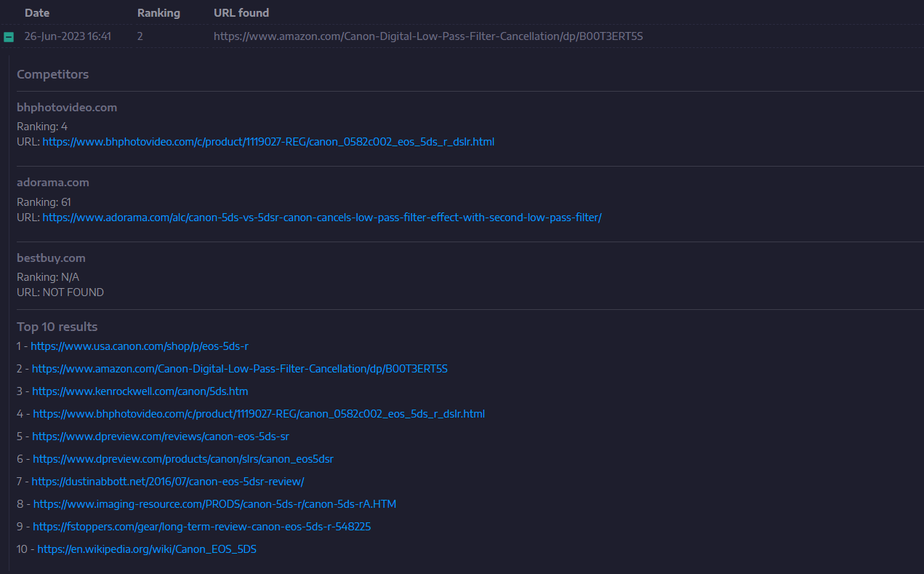The width and height of the screenshot is (924, 574).
Task: Open top result 2 amazon.com link
Action: pyautogui.click(x=240, y=369)
